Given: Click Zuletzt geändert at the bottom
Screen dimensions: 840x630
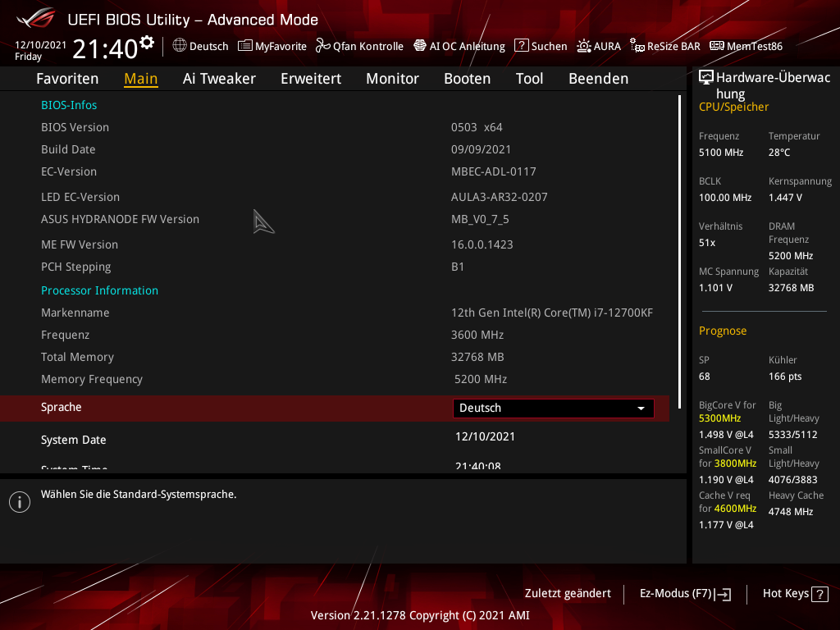Looking at the screenshot, I should 567,593.
